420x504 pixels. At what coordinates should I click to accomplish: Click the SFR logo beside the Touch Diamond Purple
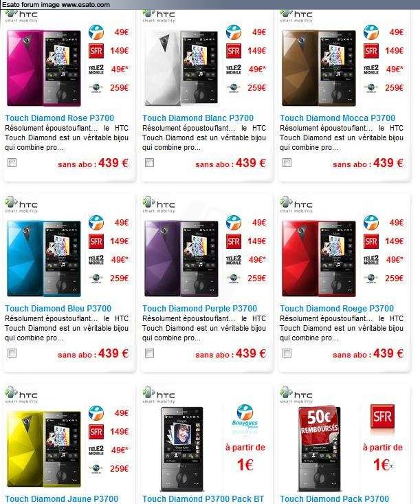pos(234,241)
